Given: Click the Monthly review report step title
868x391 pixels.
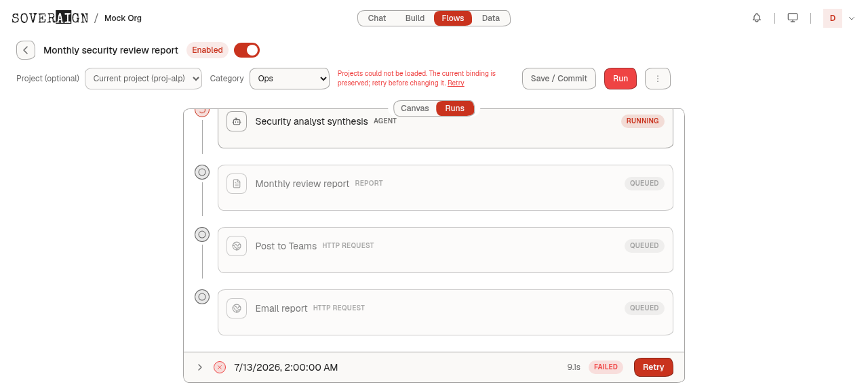Looking at the screenshot, I should click(302, 184).
